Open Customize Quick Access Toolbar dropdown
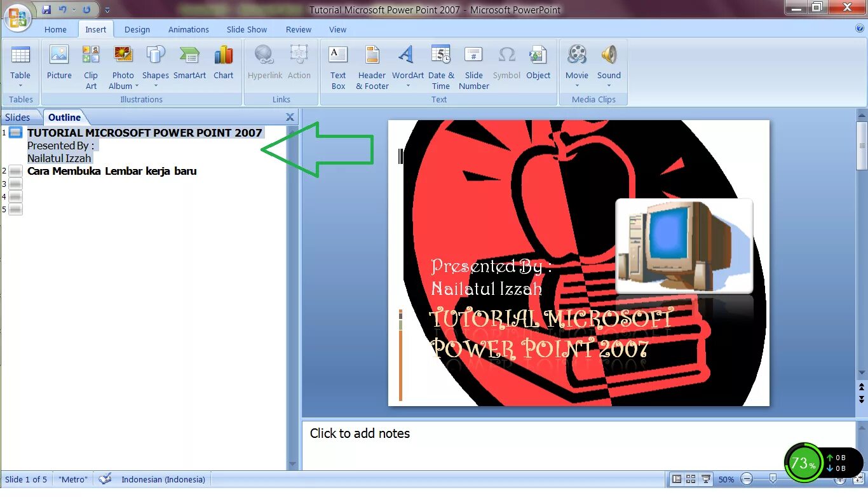The height and width of the screenshot is (497, 868). click(107, 10)
